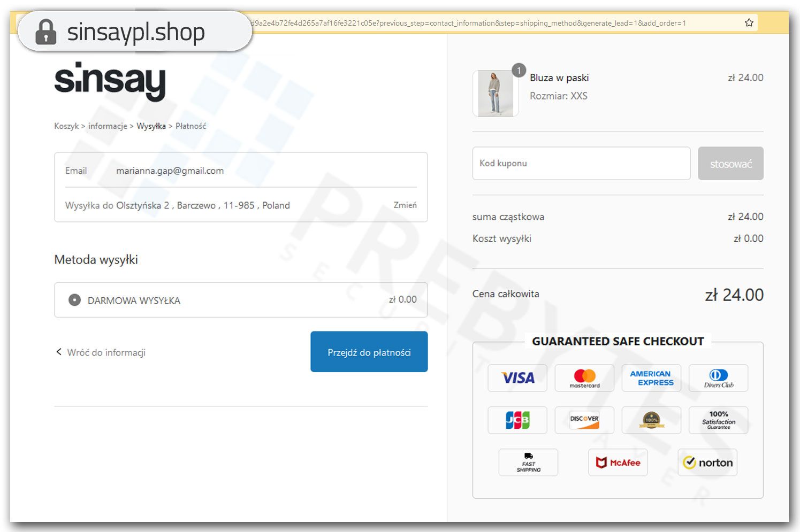The image size is (800, 532).
Task: Click the Metoda wysyłki heading
Action: [x=96, y=260]
